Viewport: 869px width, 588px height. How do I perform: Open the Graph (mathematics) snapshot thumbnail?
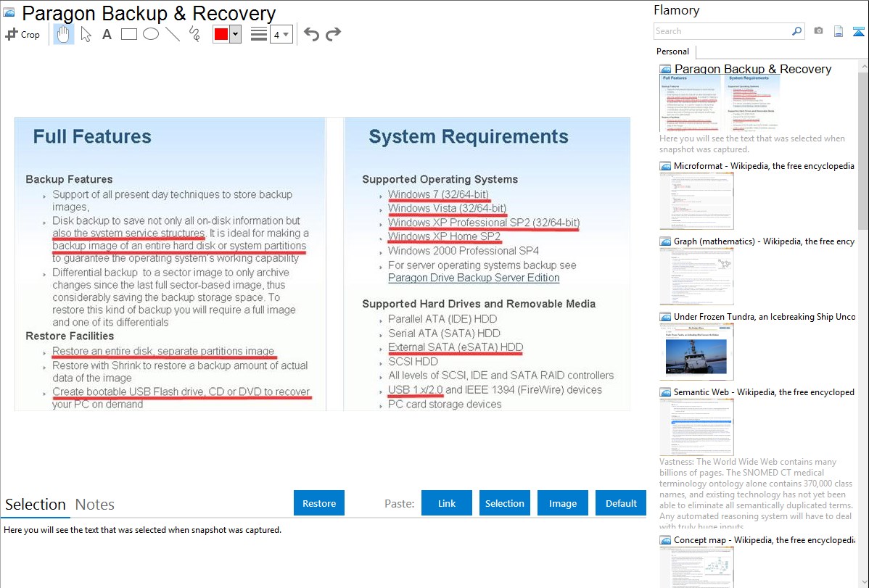(696, 276)
